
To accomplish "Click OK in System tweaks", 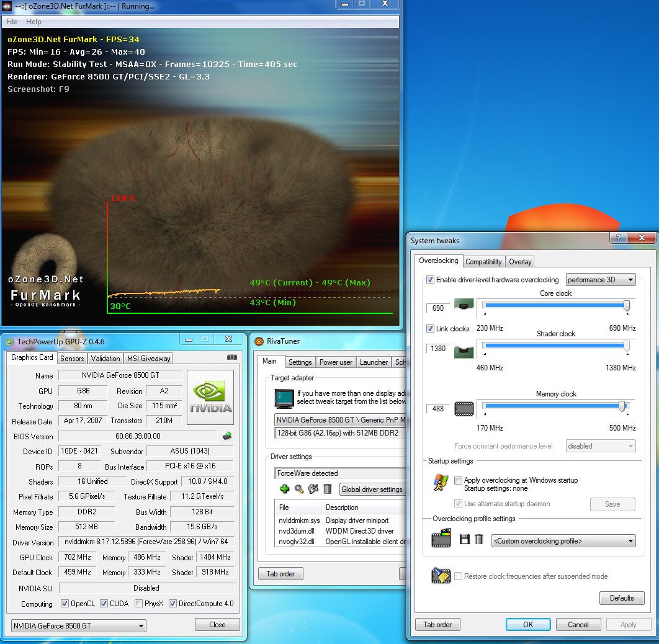I will [x=528, y=624].
